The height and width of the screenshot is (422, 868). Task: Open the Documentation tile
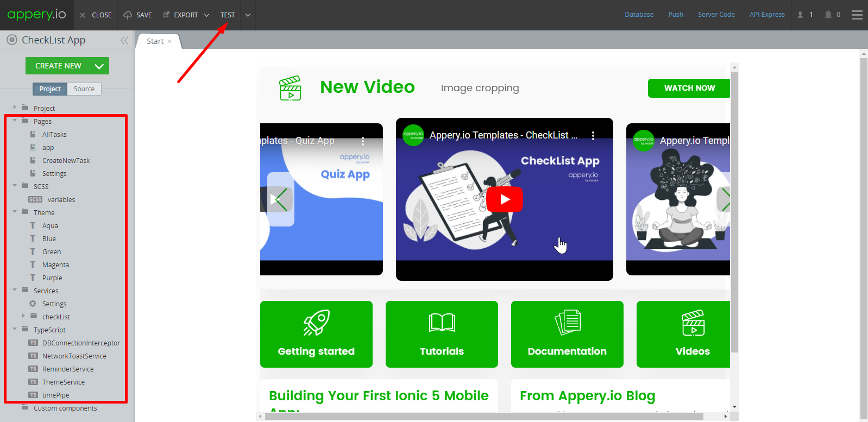coord(567,334)
